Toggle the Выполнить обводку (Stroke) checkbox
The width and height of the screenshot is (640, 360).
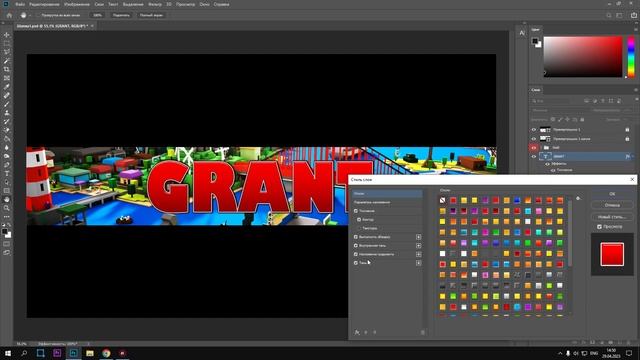356,237
